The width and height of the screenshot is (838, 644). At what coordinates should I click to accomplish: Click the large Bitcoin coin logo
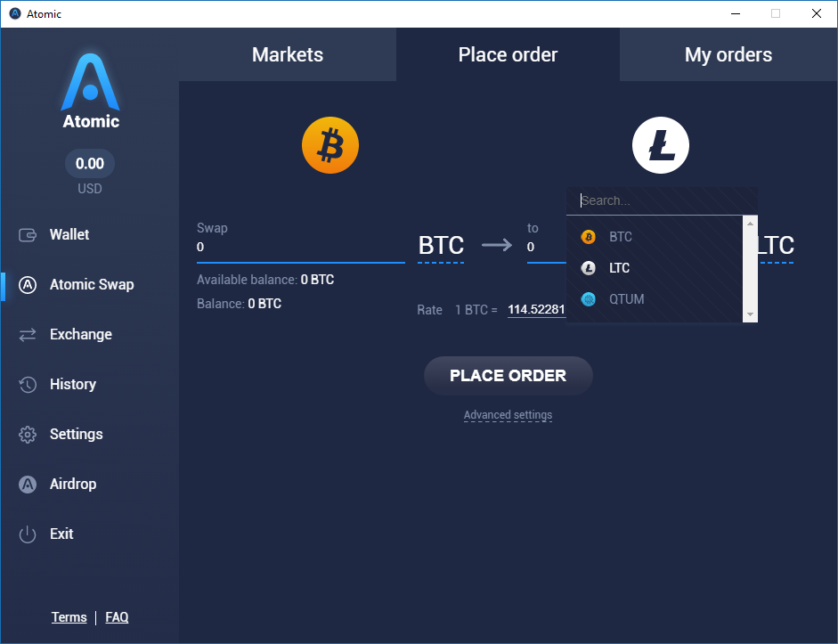[330, 145]
